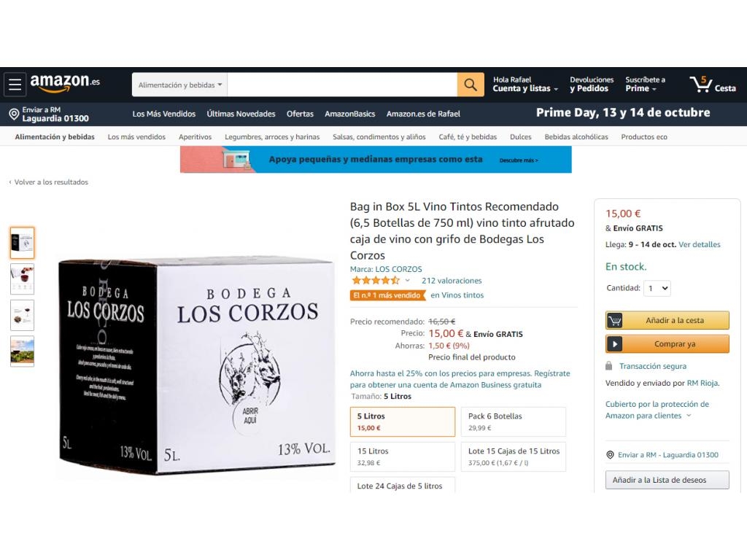Select the Pack 6 Botellas option

(x=514, y=421)
